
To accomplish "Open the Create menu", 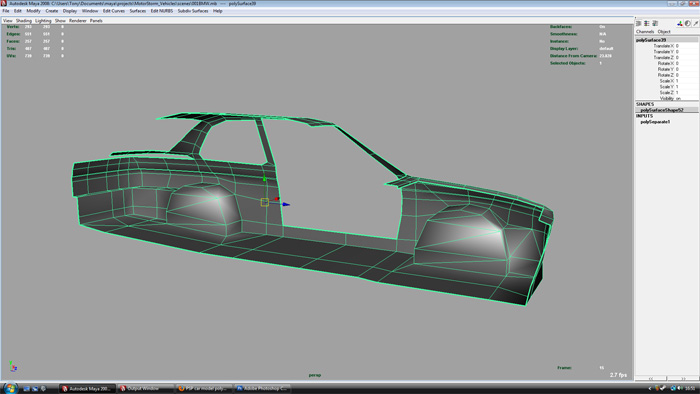I will click(x=51, y=11).
